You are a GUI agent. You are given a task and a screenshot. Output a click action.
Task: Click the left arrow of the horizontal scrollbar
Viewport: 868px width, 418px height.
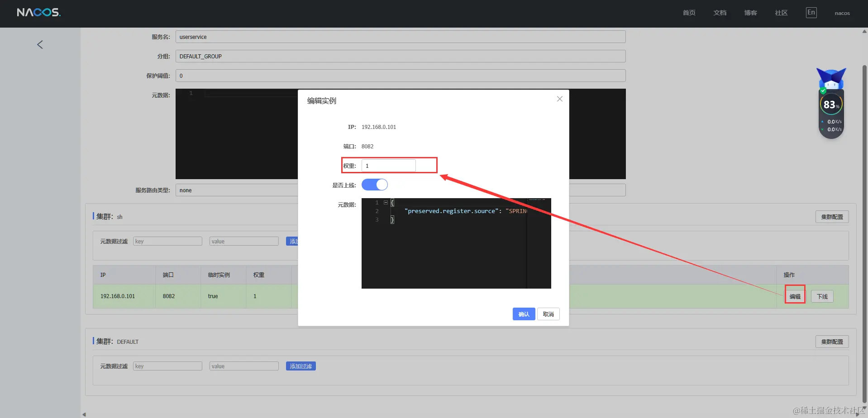(x=84, y=414)
